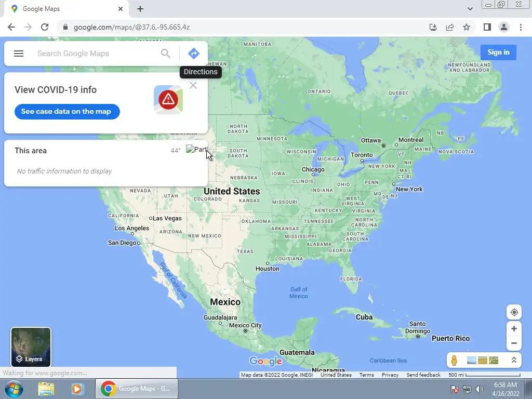Click the Mexico map label
The image size is (532, 399).
pyautogui.click(x=225, y=302)
